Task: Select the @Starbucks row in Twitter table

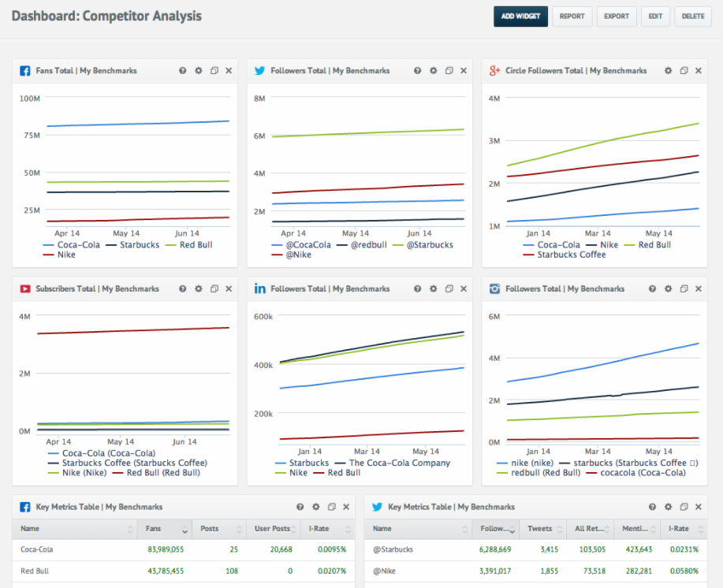Action: click(536, 549)
